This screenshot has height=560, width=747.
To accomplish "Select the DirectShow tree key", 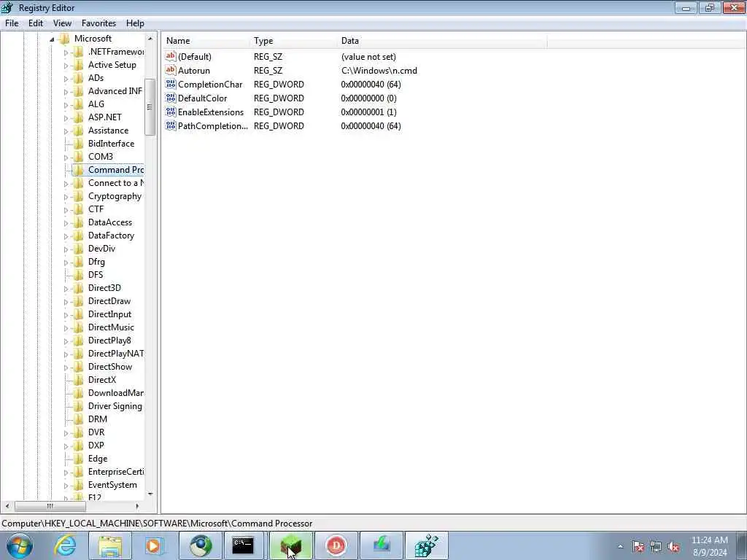I will click(110, 367).
